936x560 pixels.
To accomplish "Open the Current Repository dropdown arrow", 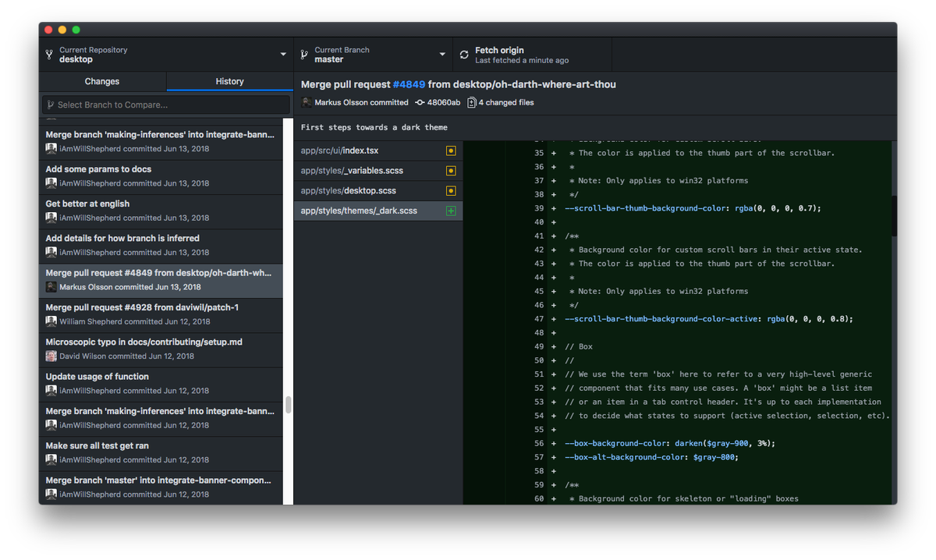I will pos(283,55).
